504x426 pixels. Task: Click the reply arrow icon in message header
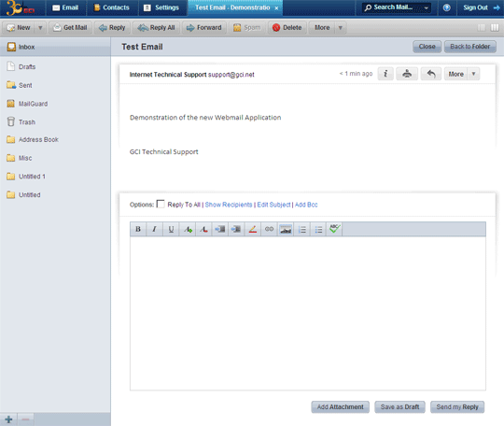pyautogui.click(x=431, y=74)
